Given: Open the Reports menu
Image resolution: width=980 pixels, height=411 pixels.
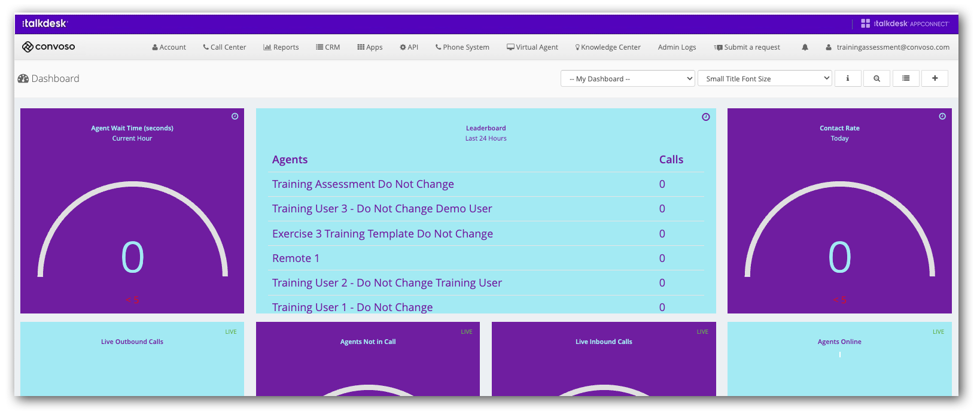Looking at the screenshot, I should [281, 47].
